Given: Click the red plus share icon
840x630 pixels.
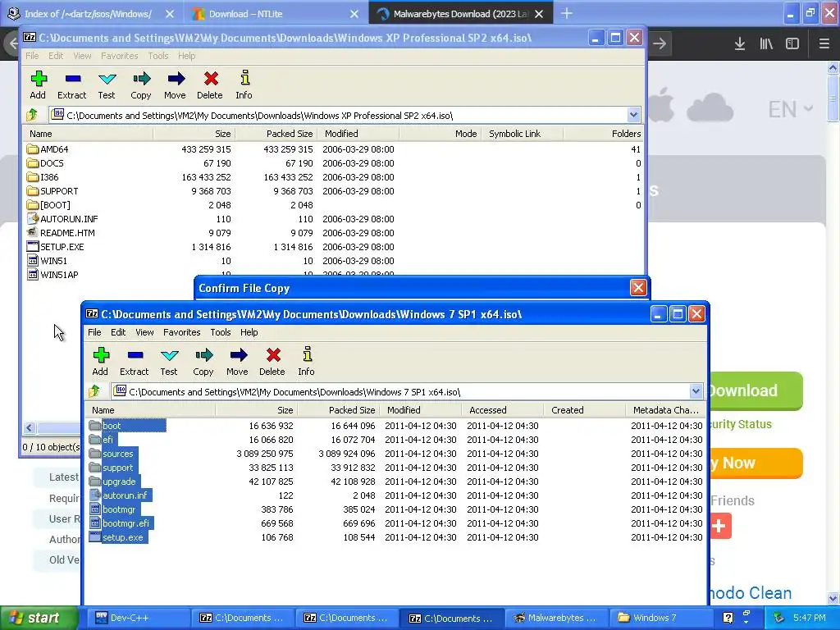Looking at the screenshot, I should [719, 526].
